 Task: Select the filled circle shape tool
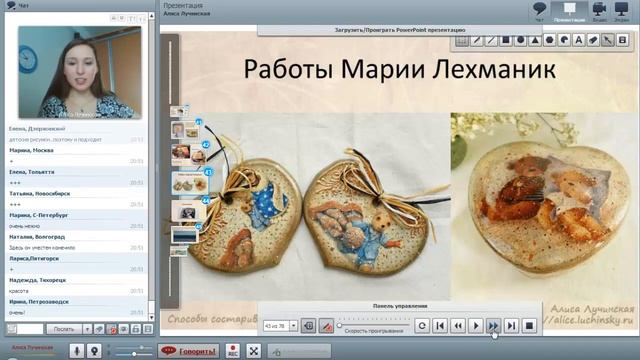520,40
